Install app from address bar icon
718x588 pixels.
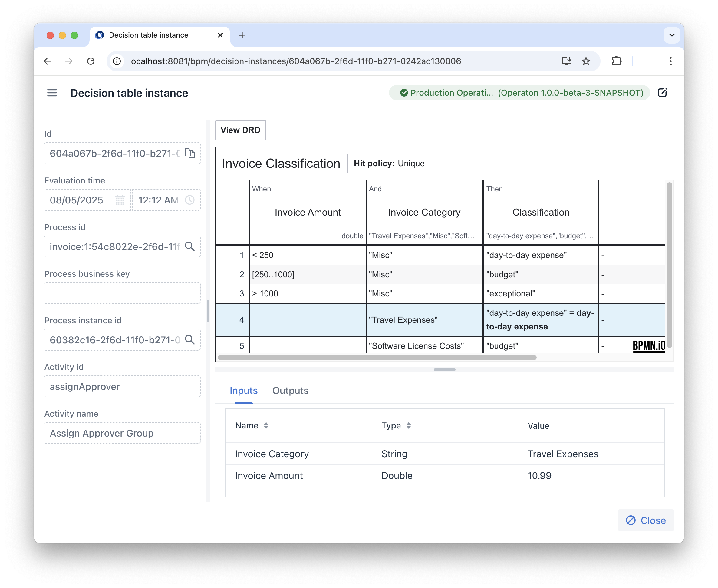point(566,61)
